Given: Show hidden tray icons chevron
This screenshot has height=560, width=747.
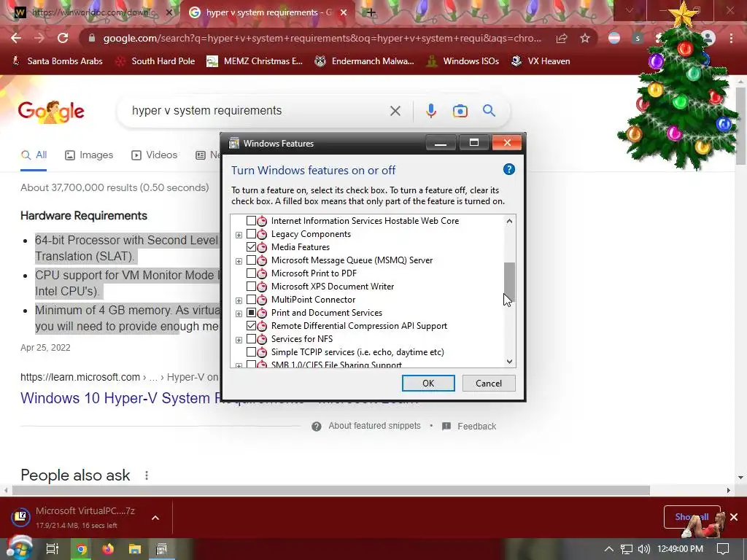Looking at the screenshot, I should 609,549.
